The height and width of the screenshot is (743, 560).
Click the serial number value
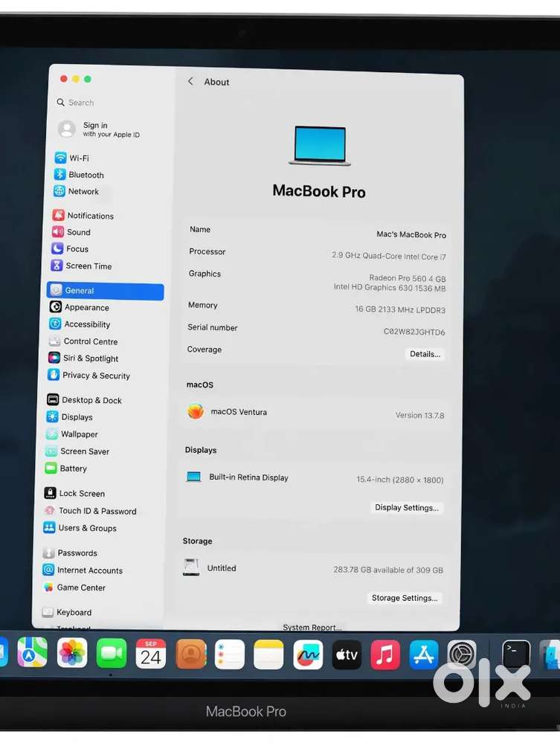[x=414, y=332]
